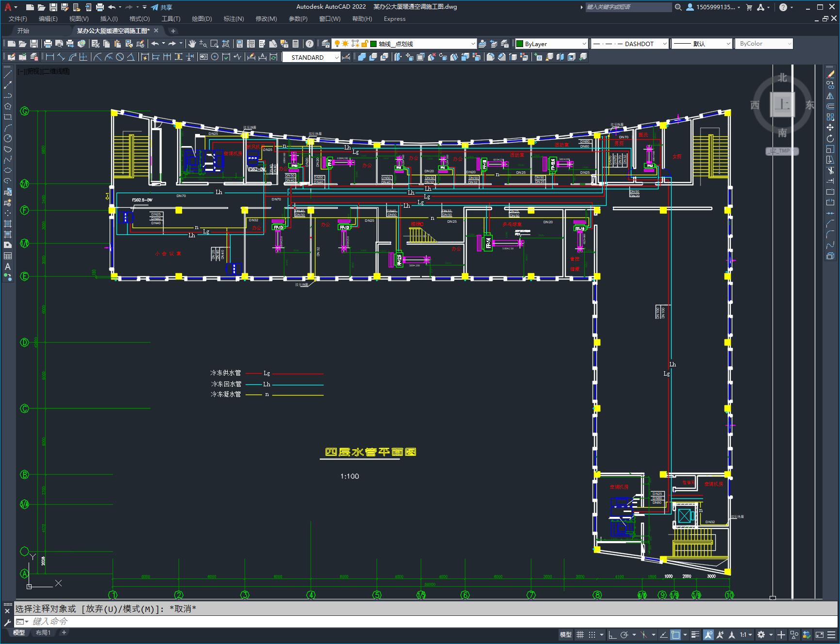840x644 pixels.
Task: Open the user account 1505999135 dropdown
Action: point(713,7)
